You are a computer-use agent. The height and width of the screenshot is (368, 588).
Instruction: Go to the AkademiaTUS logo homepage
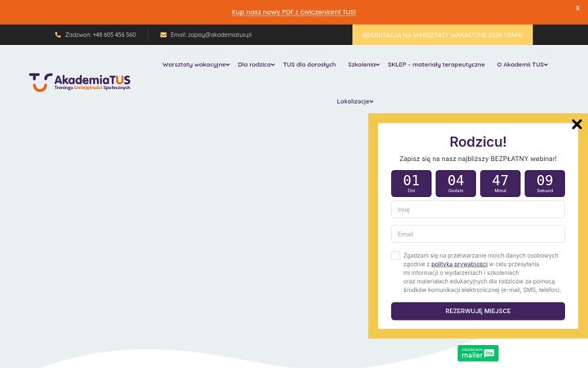click(80, 83)
